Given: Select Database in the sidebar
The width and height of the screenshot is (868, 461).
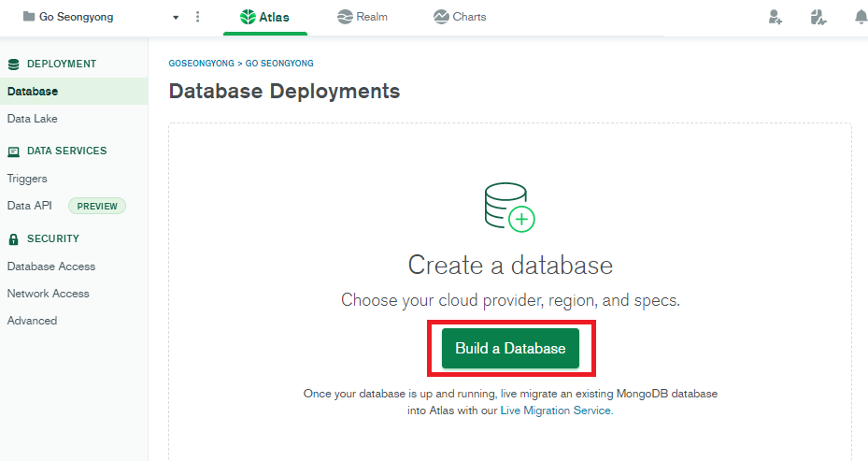Looking at the screenshot, I should point(74,92).
